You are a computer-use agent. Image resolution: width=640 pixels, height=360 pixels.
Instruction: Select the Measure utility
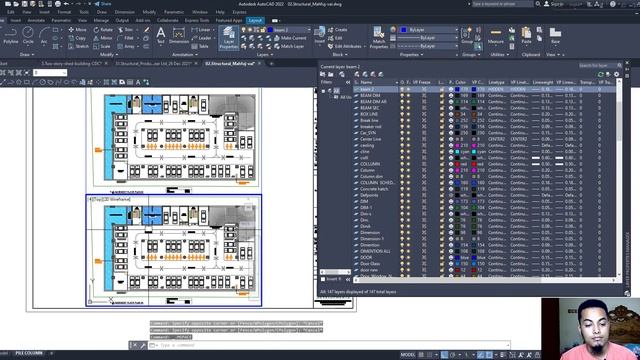[x=496, y=36]
